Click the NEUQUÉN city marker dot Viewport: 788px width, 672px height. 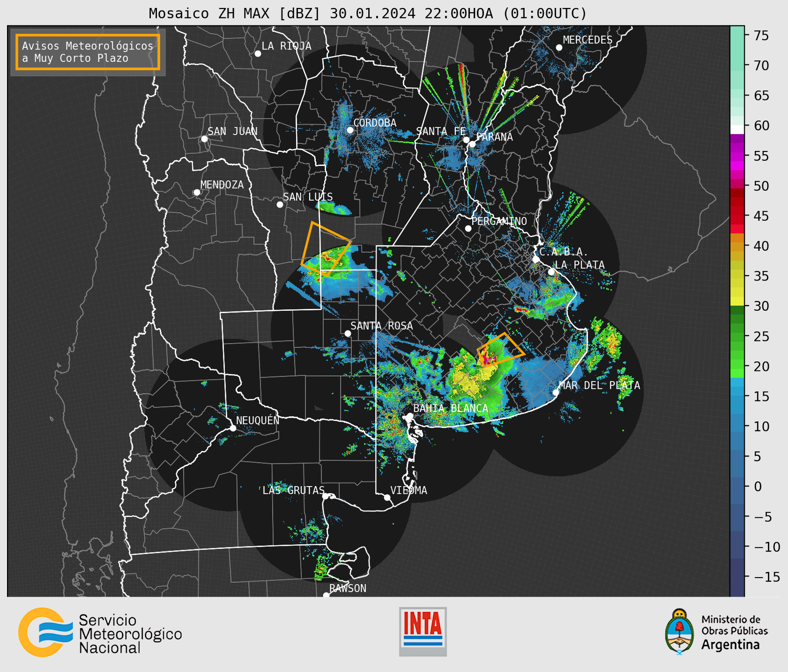[233, 428]
